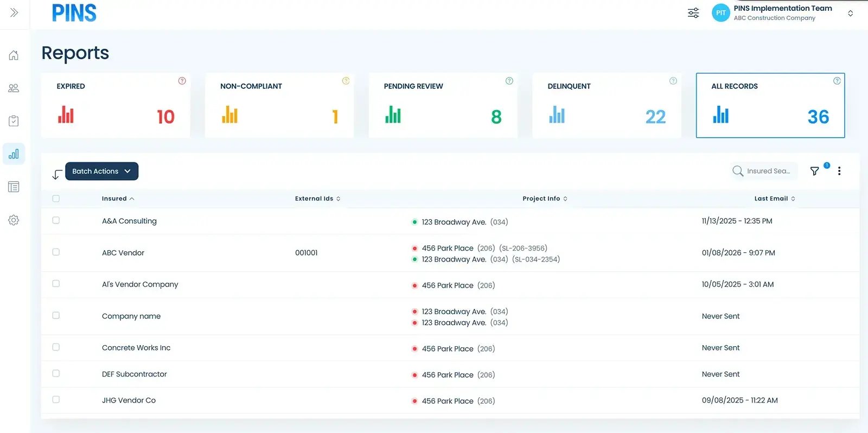
Task: Check the Al's Vendor Company row checkbox
Action: [x=56, y=284]
